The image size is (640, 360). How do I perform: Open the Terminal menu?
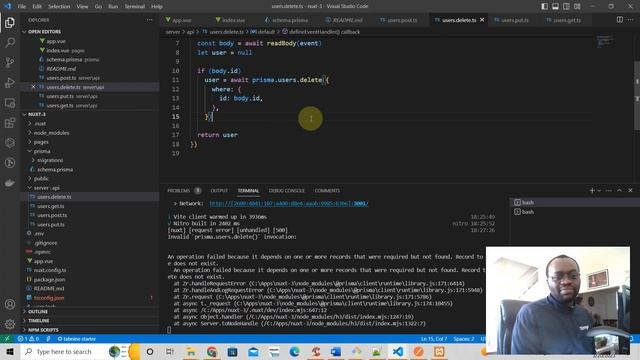point(134,7)
